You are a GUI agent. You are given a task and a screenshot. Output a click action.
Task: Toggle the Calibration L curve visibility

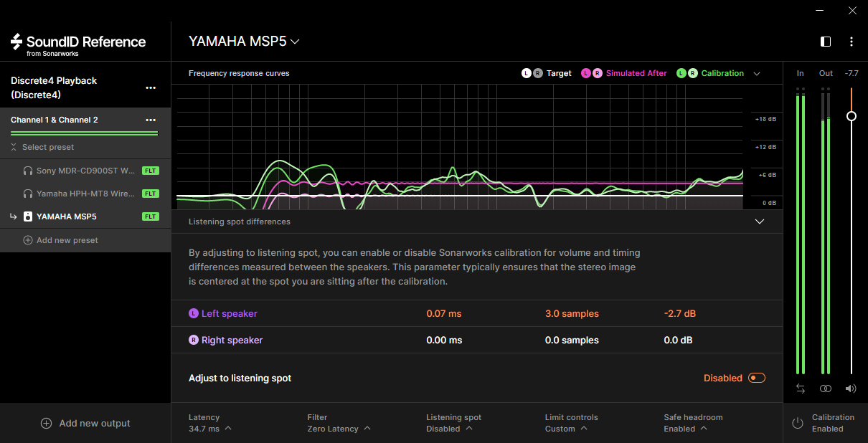click(x=681, y=73)
